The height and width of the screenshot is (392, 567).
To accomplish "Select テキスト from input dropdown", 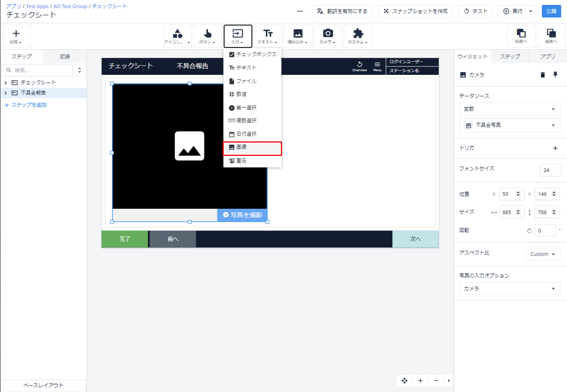I will click(252, 67).
